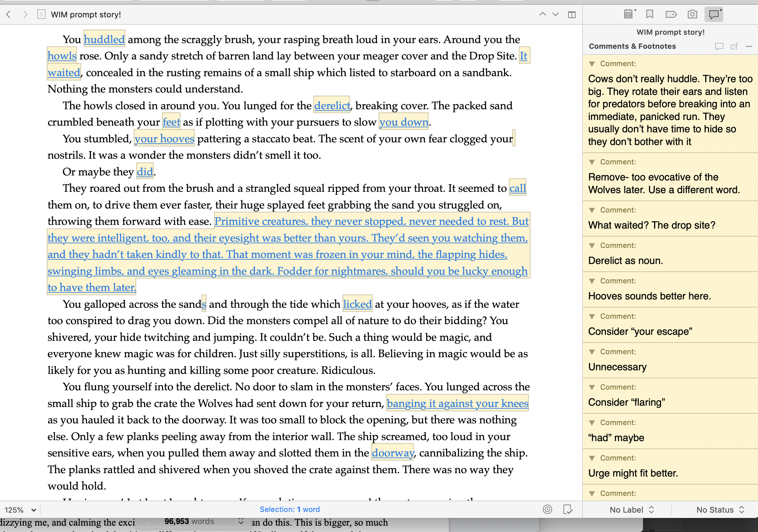Click the commented word 'feet'
Viewport: 758px width, 532px height.
[x=171, y=122]
